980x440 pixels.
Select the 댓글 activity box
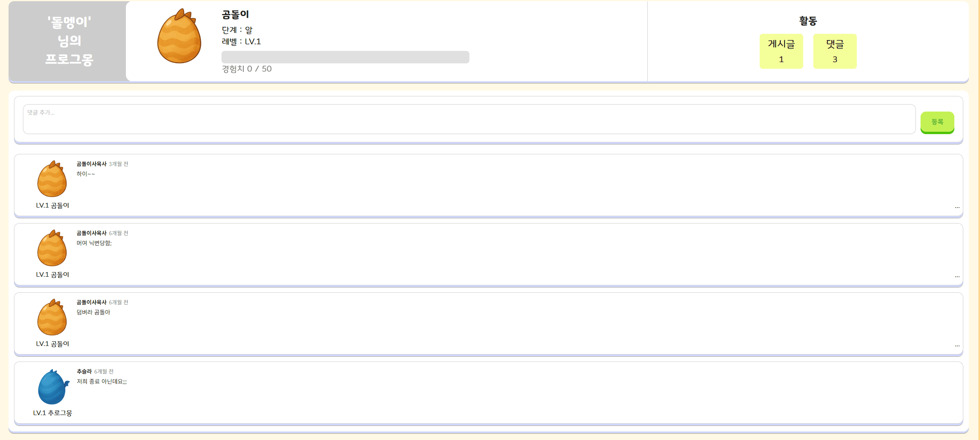(x=835, y=51)
